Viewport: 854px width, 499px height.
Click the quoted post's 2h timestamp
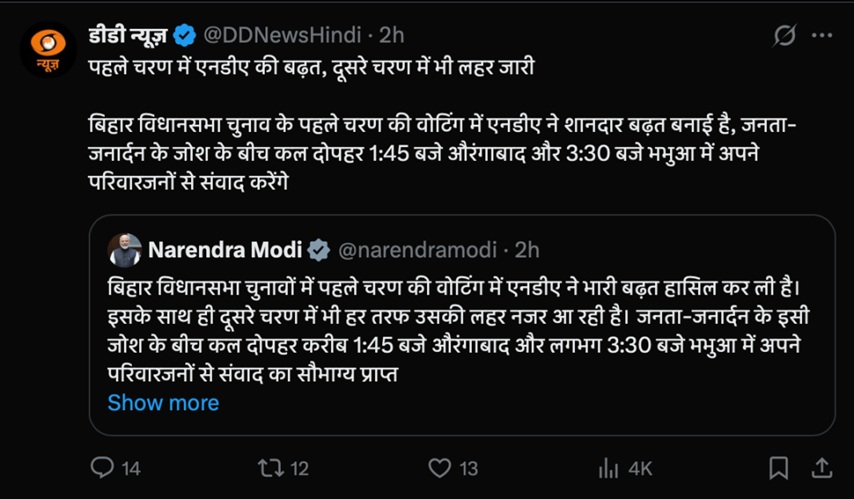click(526, 249)
